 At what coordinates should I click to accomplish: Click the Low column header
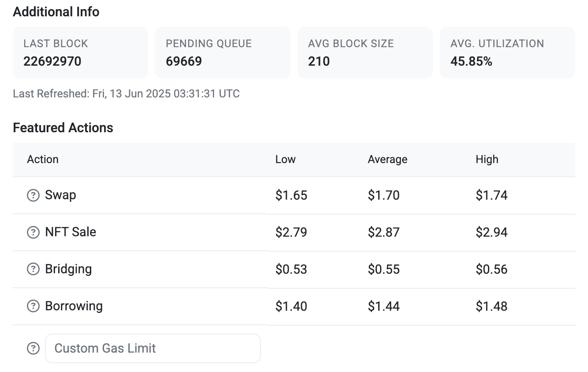[285, 160]
